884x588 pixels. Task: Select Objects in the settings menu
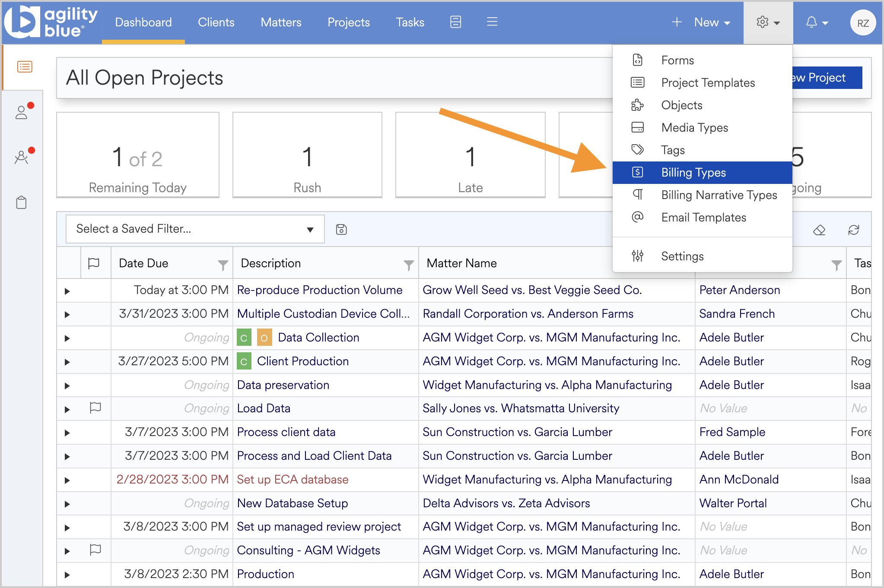click(702, 105)
